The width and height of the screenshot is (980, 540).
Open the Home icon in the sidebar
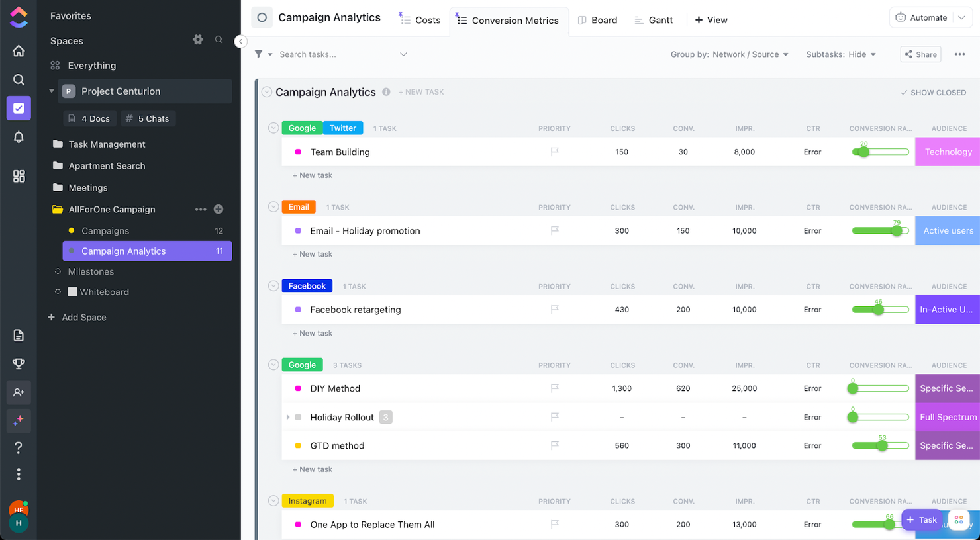point(19,51)
